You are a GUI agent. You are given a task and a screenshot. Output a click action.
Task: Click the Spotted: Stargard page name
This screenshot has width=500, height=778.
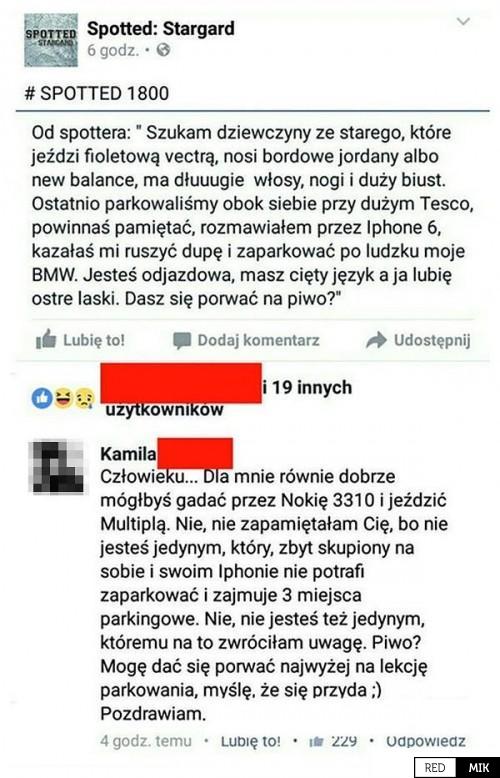tap(161, 28)
